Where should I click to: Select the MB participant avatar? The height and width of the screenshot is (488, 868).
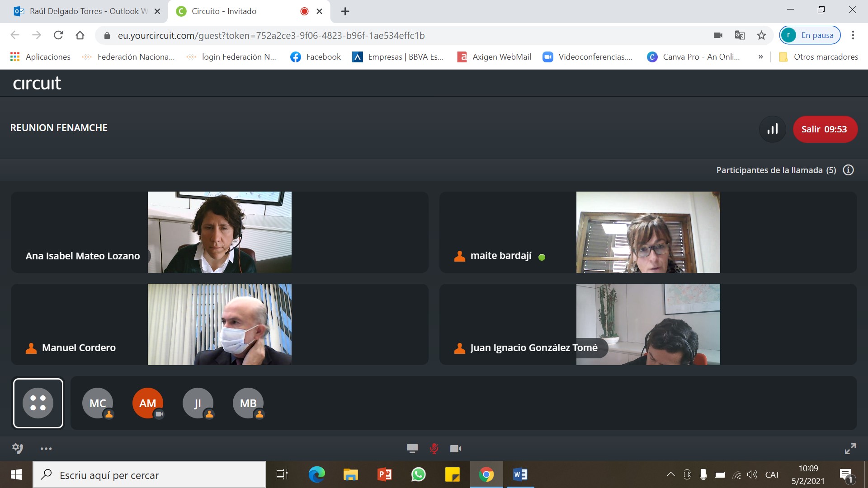click(248, 403)
